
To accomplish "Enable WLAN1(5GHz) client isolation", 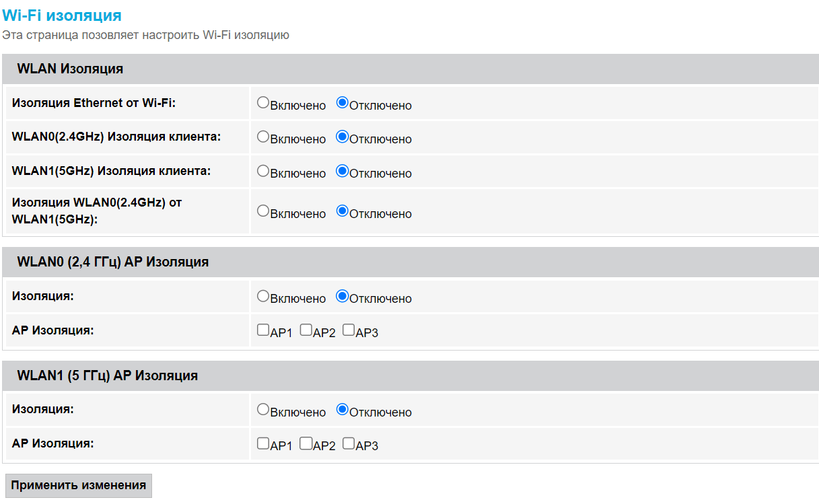I will pyautogui.click(x=263, y=171).
